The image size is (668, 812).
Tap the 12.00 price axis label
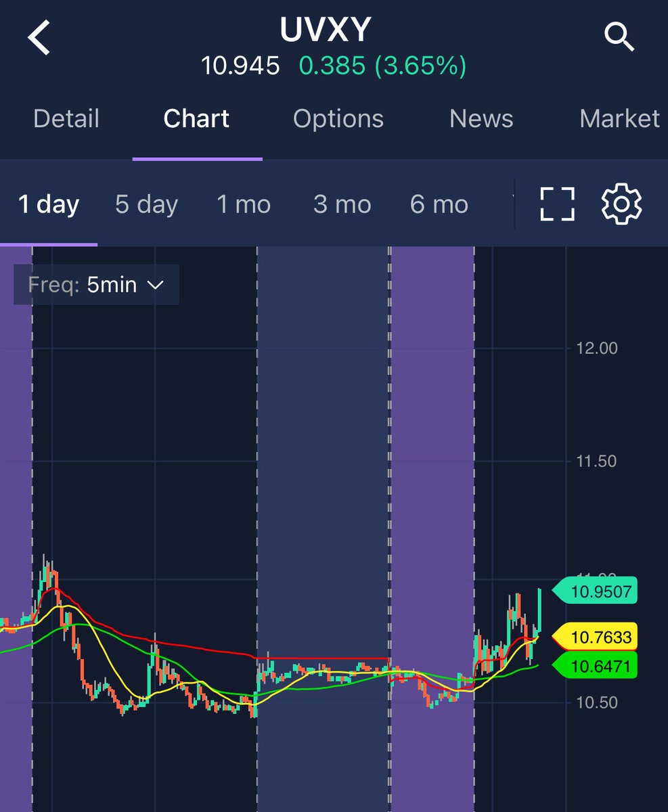[x=596, y=348]
